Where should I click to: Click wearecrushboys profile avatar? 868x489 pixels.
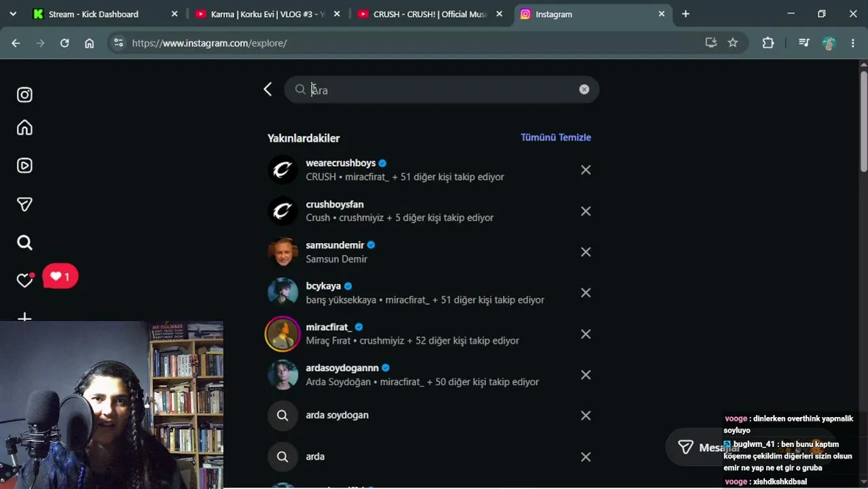point(283,170)
